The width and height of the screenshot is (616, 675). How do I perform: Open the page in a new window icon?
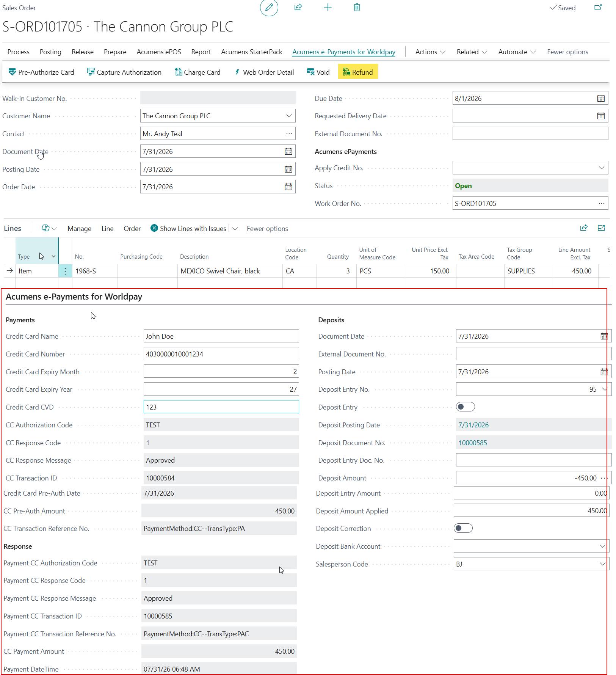tap(598, 7)
